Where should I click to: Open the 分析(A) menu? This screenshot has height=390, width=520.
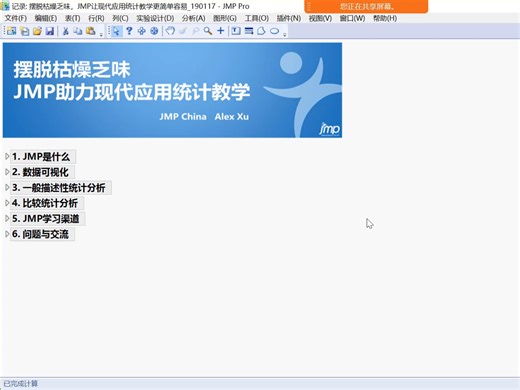tap(194, 18)
